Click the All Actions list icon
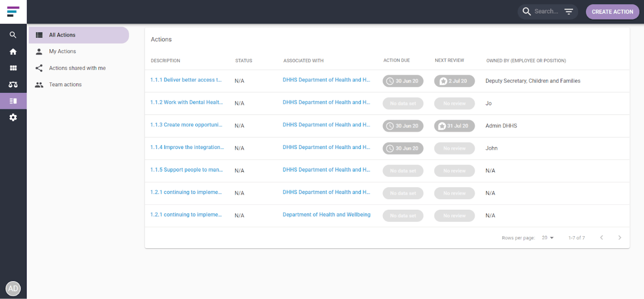Viewport: 644px width, 299px height. pyautogui.click(x=39, y=35)
